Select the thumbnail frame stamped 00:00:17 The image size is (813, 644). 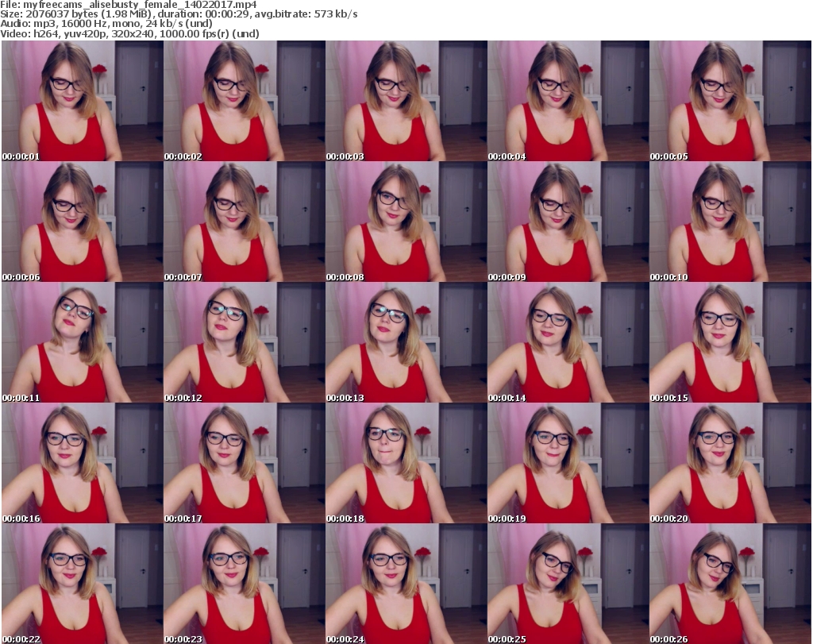point(245,463)
